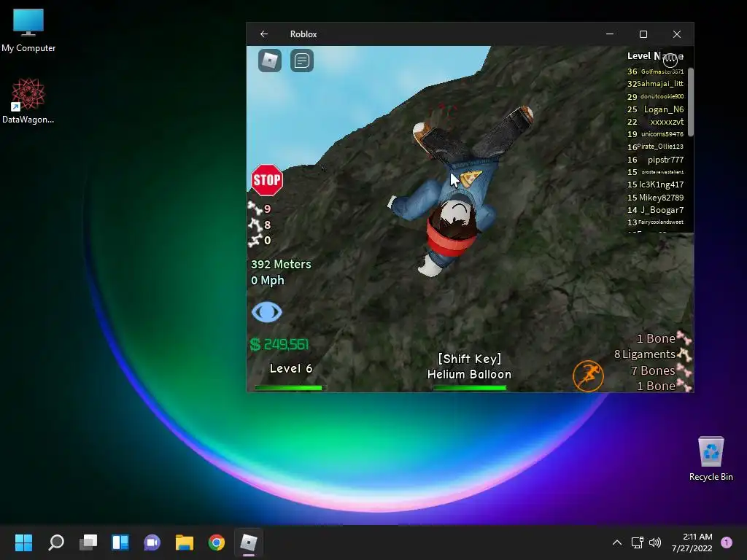Go back using Roblox window arrow
This screenshot has height=560, width=747.
[x=264, y=34]
